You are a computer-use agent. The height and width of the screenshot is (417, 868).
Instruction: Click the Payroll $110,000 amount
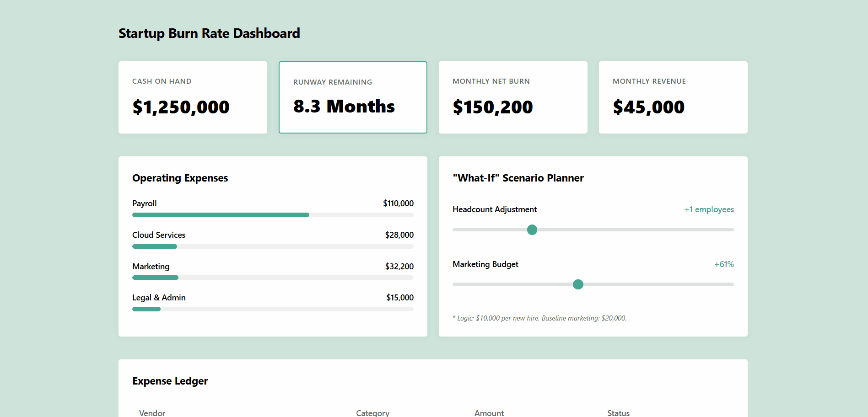click(x=398, y=203)
